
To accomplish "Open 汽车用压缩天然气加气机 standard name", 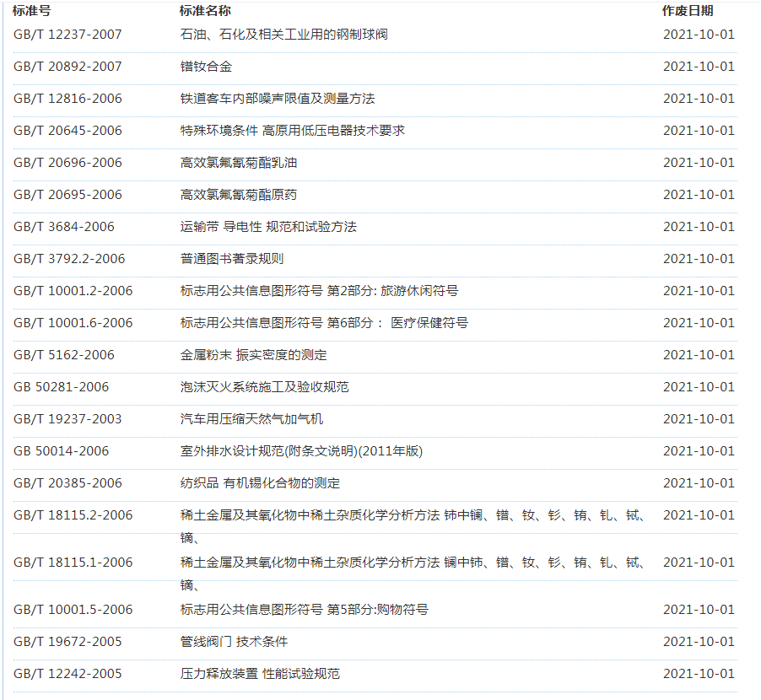I will click(251, 419).
